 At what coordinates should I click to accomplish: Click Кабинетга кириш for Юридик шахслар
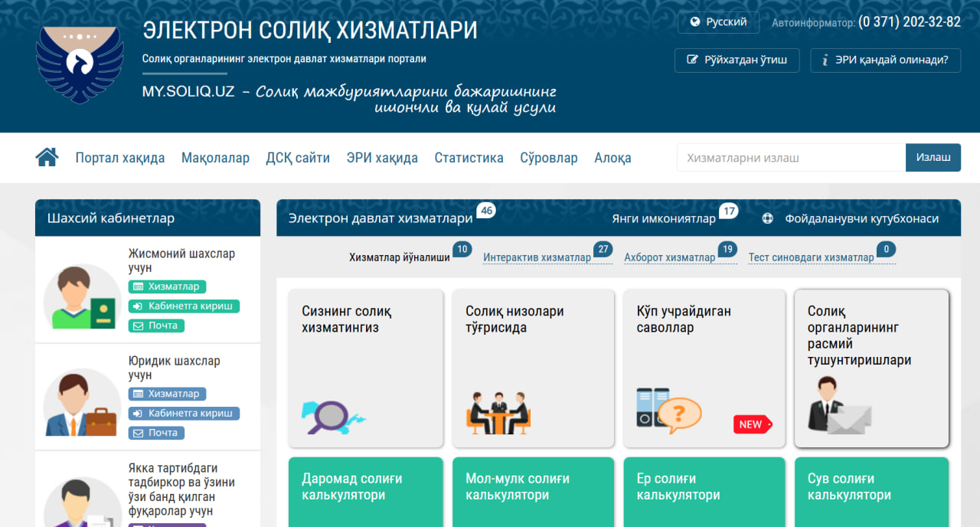(x=184, y=414)
